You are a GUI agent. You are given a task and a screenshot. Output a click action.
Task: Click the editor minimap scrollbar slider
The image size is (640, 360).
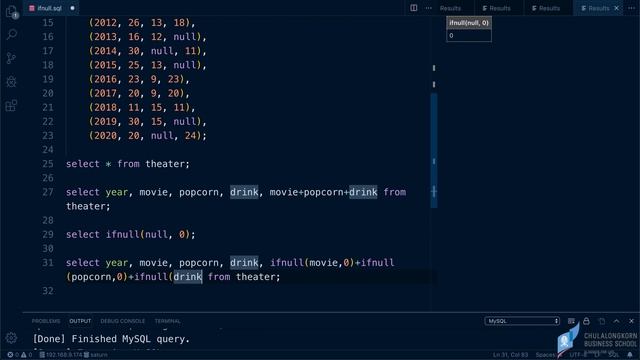[x=433, y=150]
